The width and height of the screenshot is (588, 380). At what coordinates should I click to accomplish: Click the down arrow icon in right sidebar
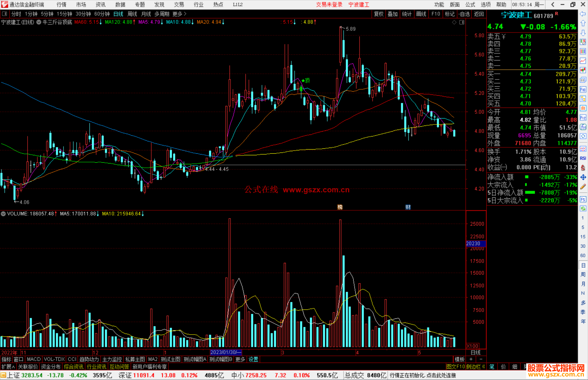pyautogui.click(x=583, y=33)
